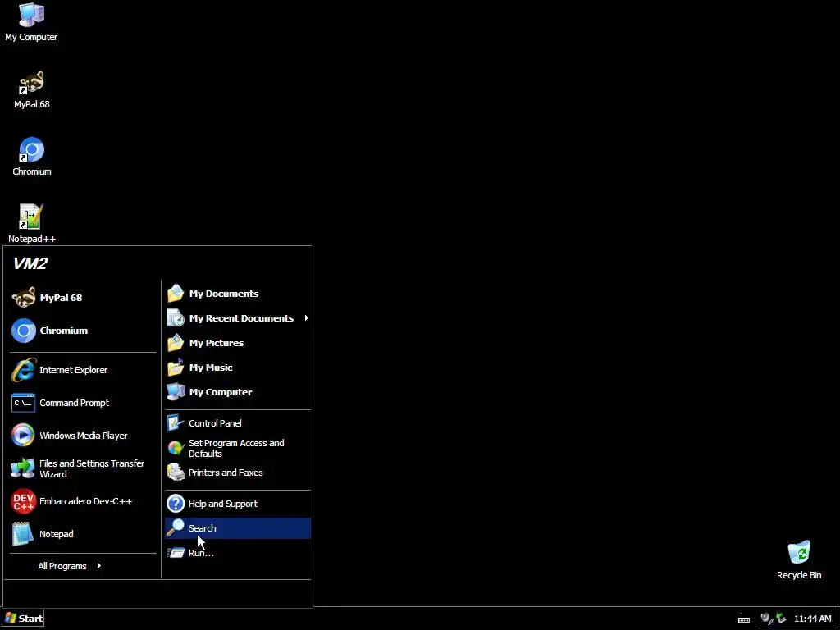Choose Printers and Faxes menu entry text

[x=226, y=472]
